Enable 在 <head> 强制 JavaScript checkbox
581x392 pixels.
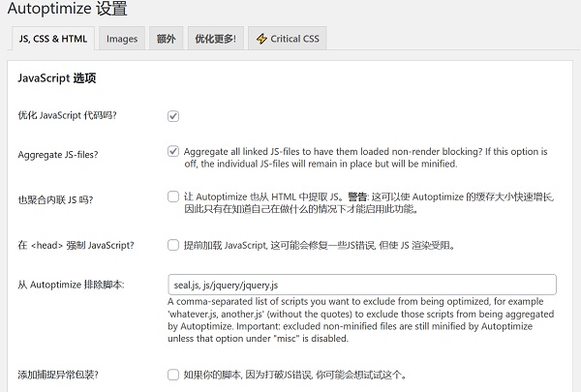point(173,245)
